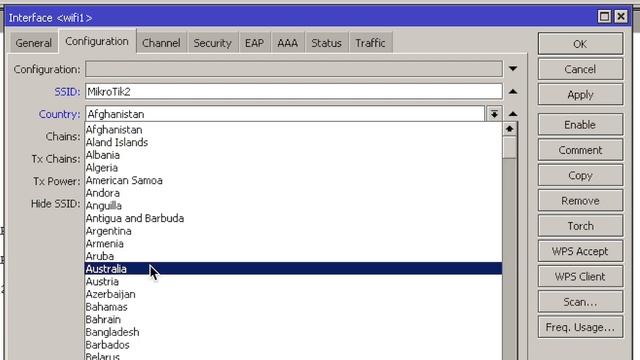Pick Anguilla from the list
640x360 pixels.
click(293, 206)
